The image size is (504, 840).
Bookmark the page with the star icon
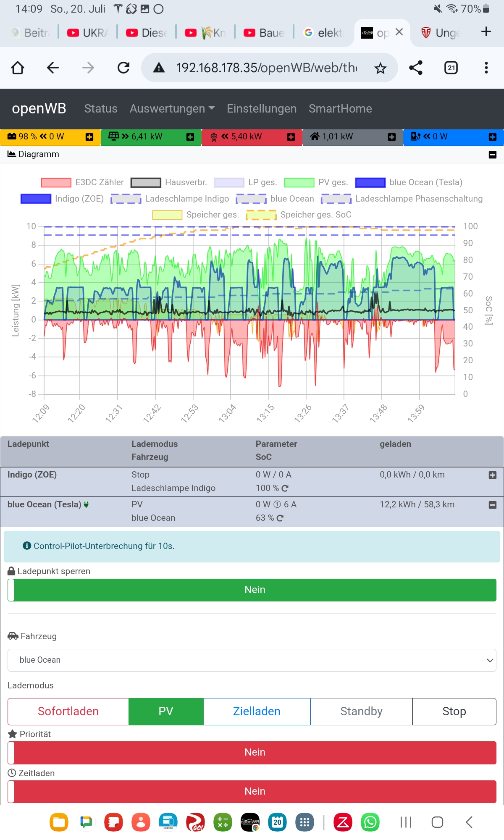(x=380, y=68)
